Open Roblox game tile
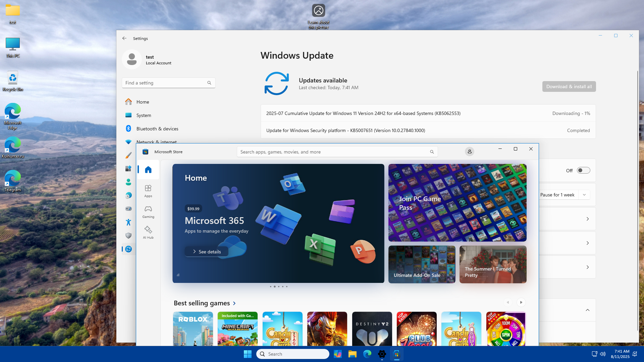 pyautogui.click(x=193, y=329)
